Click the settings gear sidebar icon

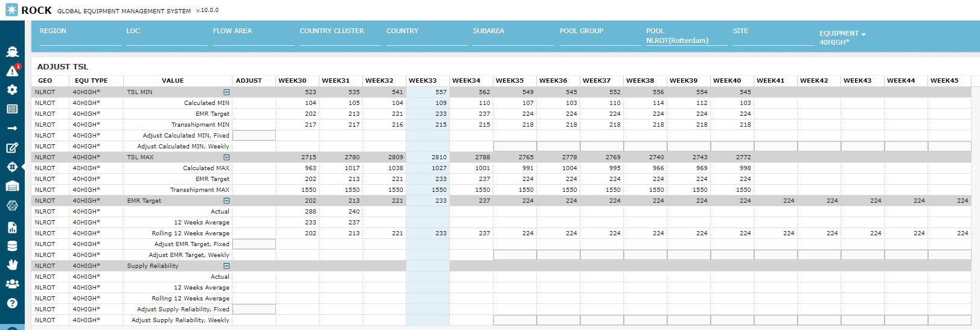tap(12, 90)
